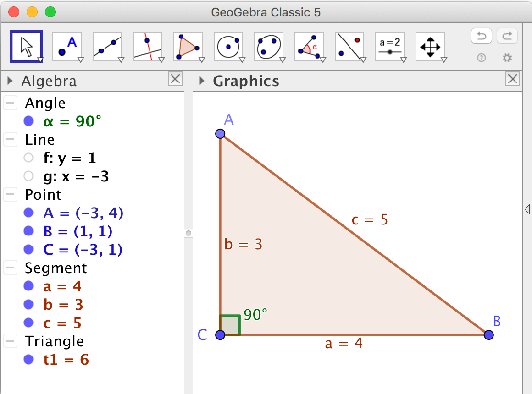This screenshot has height=394, width=532.
Task: Select the Point tool
Action: point(67,47)
